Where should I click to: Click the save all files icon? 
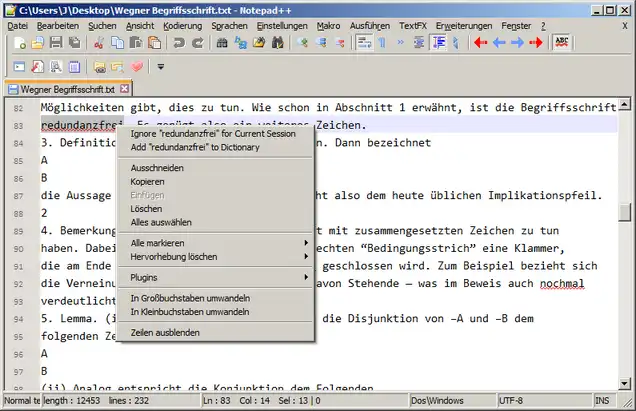click(75, 43)
